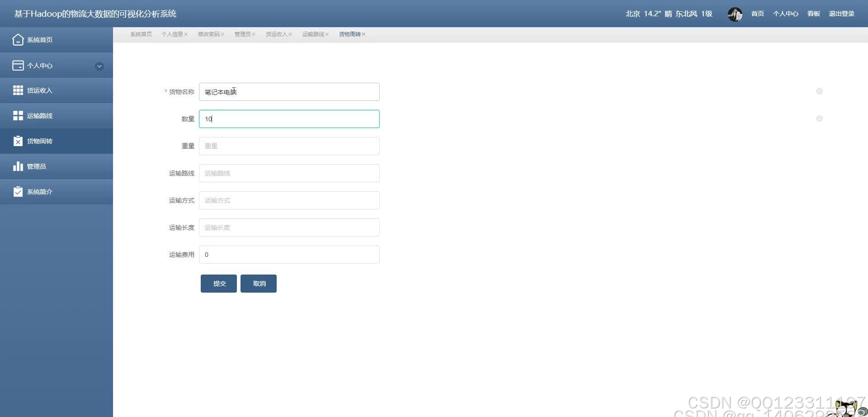Screen dimensions: 868x417
Task: Switch to the 个人信息 tab
Action: click(x=172, y=34)
